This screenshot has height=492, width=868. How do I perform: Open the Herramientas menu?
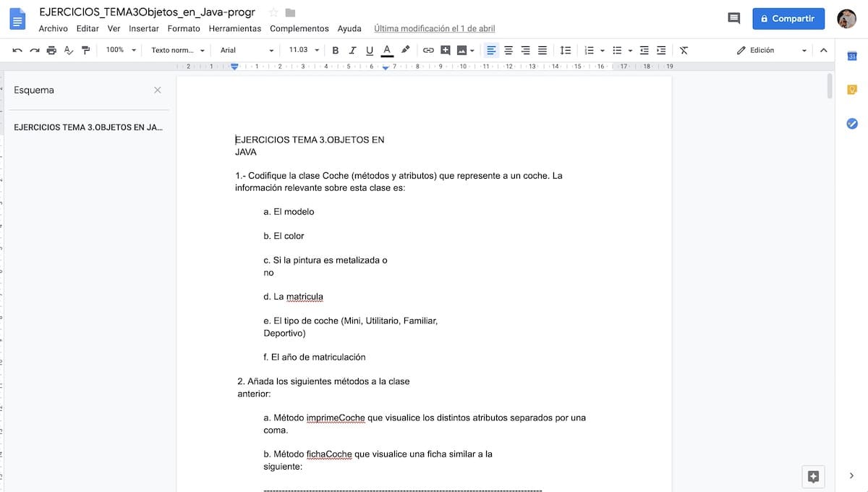234,29
